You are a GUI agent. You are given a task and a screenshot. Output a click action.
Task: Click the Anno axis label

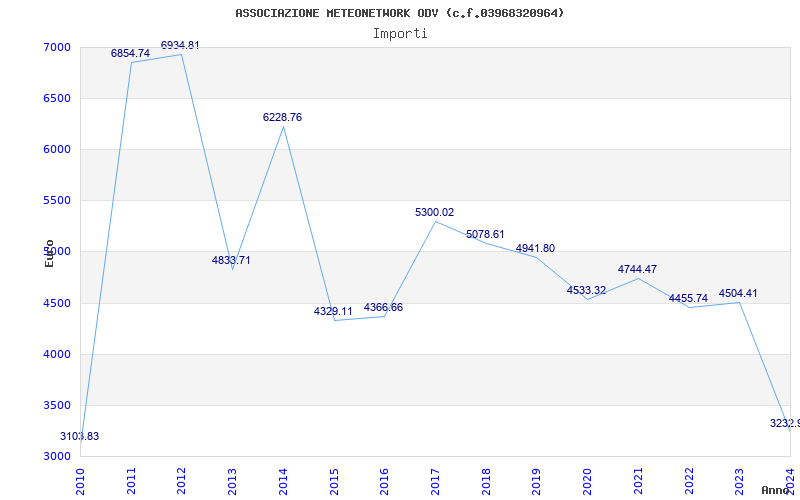click(774, 490)
